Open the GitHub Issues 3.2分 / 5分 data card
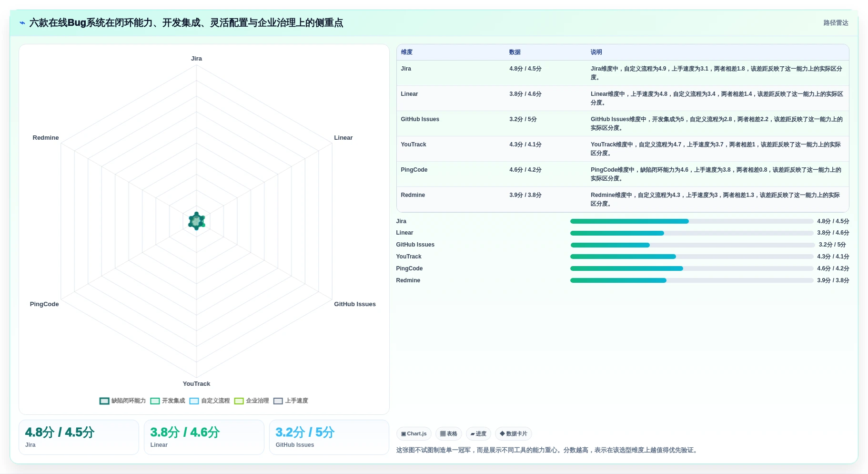Screen dimensions: 868x474 pos(329,437)
